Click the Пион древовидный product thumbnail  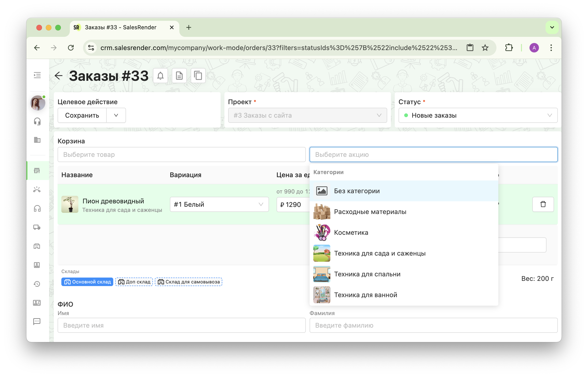coord(70,204)
